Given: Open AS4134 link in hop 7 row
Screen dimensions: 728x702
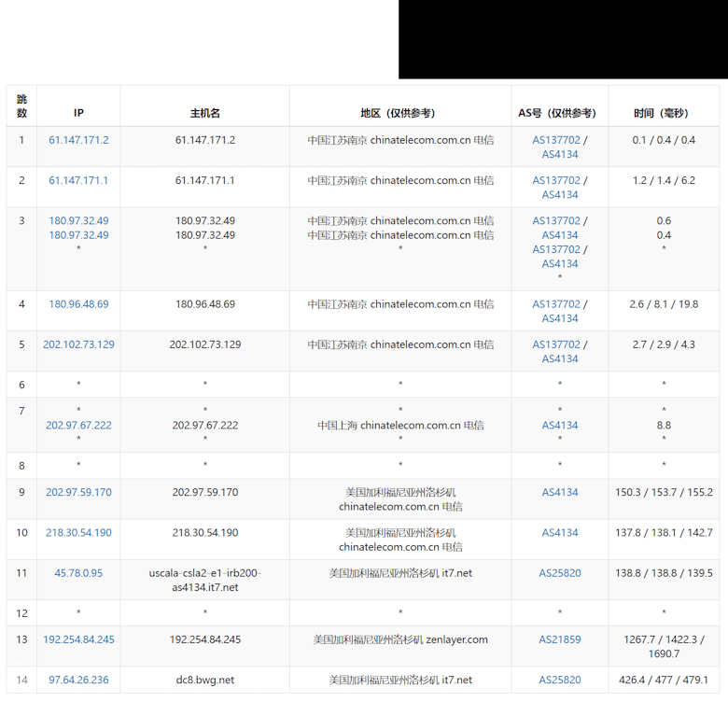Looking at the screenshot, I should click(560, 426).
